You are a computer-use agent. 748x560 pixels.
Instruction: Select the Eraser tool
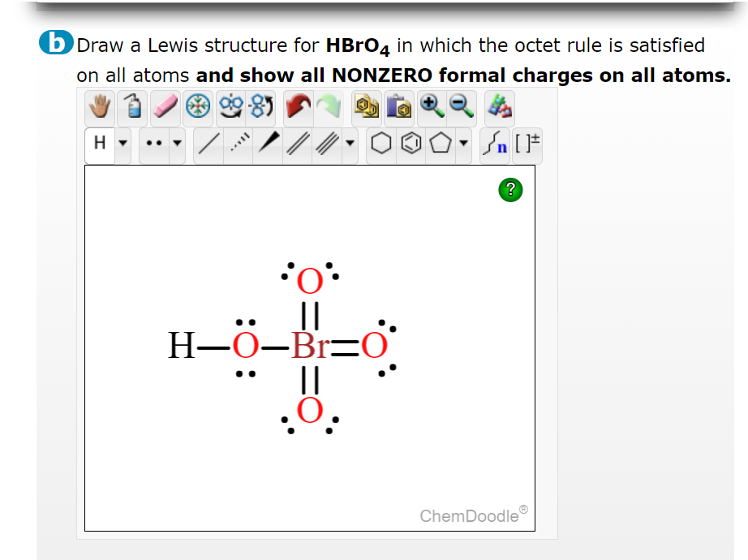[163, 107]
